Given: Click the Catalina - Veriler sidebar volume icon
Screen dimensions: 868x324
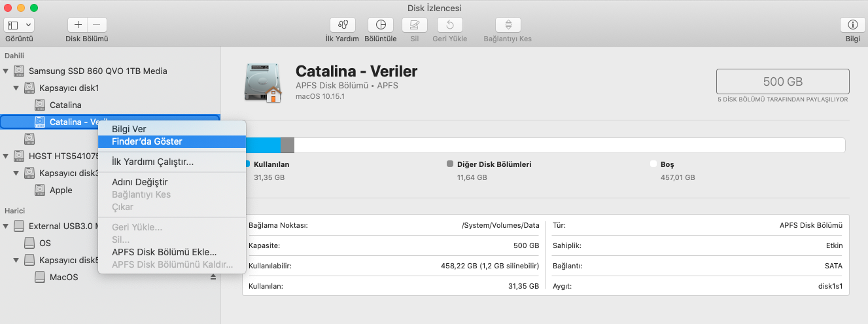Looking at the screenshot, I should [39, 122].
